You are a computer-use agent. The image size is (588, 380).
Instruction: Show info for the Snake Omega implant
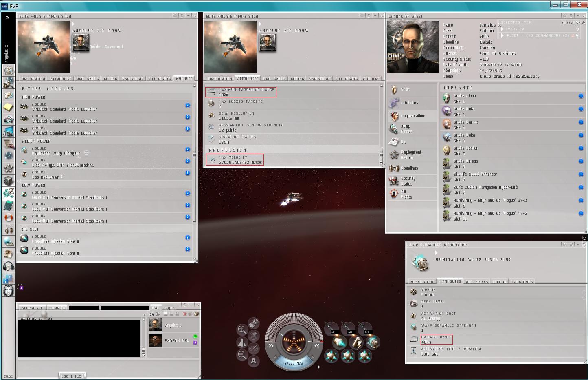click(581, 161)
